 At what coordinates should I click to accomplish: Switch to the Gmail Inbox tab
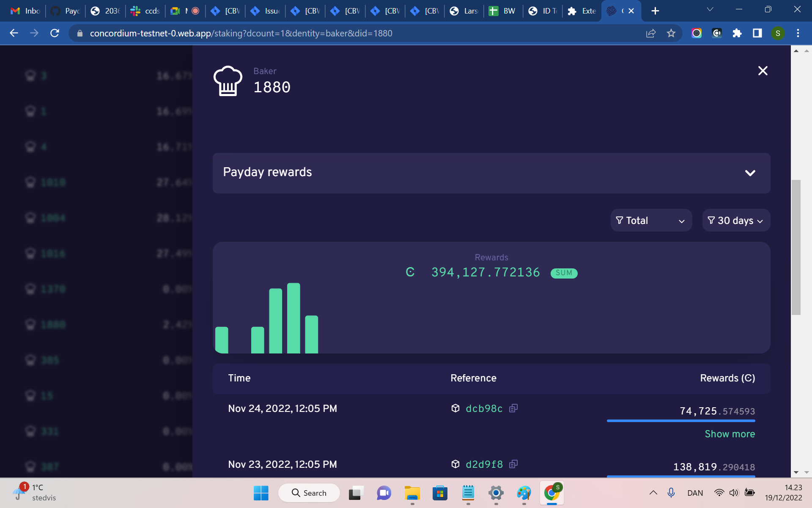pos(25,11)
